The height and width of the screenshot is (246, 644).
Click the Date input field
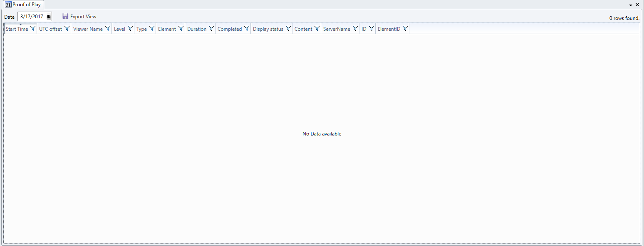pyautogui.click(x=32, y=17)
